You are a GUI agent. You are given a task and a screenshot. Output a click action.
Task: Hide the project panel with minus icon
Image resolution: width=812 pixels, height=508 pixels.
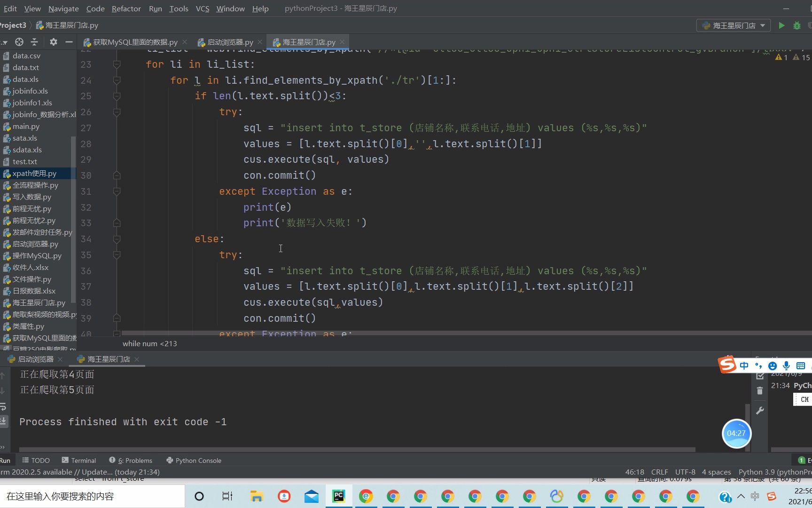tap(69, 42)
